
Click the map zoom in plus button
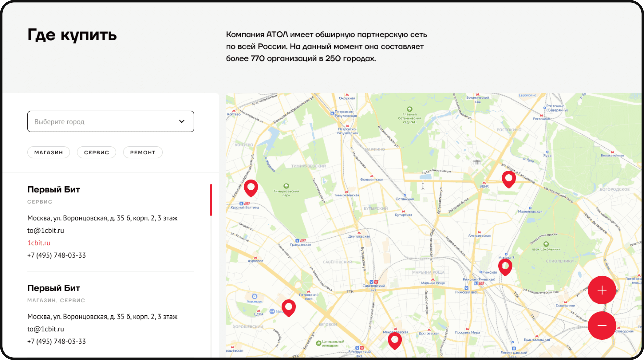[x=602, y=290]
